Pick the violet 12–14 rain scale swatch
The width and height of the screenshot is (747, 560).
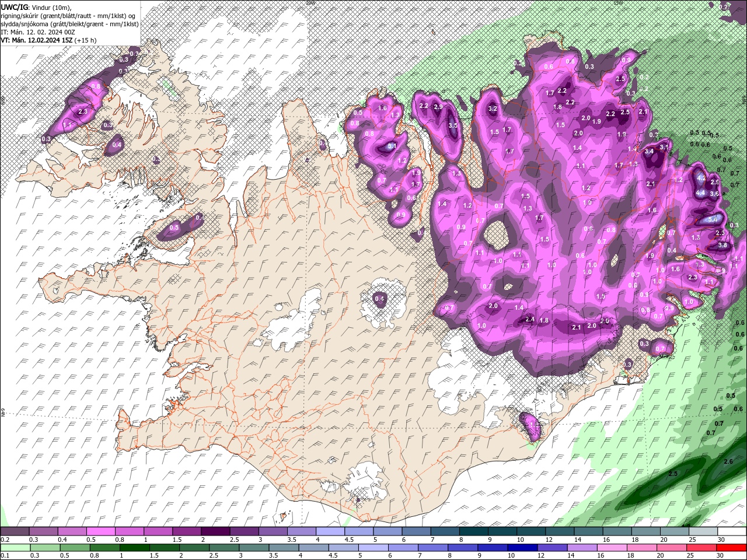click(553, 548)
